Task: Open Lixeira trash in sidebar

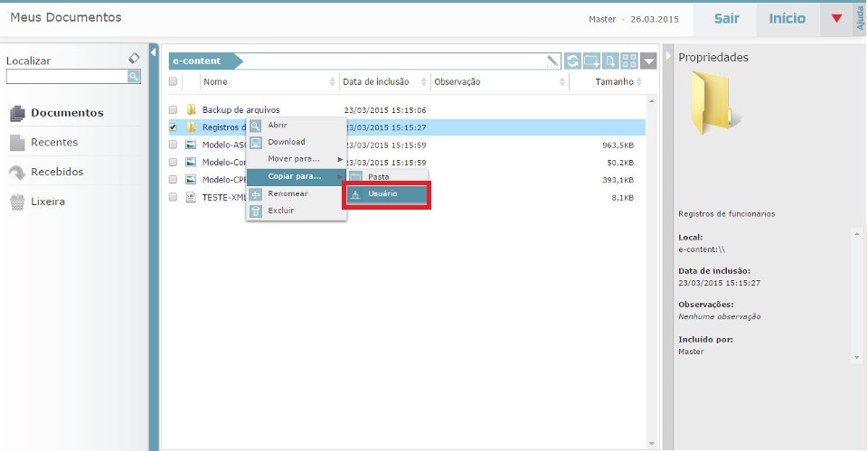Action: tap(47, 202)
